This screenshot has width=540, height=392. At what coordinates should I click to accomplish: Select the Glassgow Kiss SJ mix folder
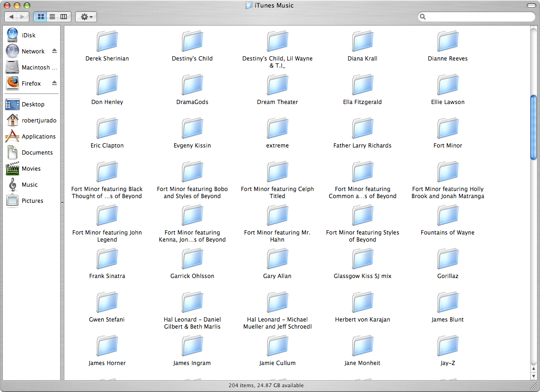tap(363, 264)
